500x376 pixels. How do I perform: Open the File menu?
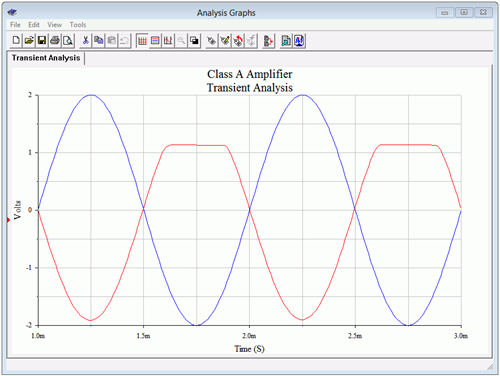(15, 25)
